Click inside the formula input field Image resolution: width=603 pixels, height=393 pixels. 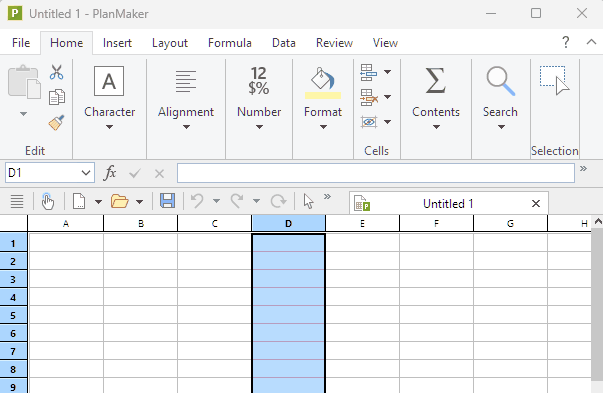click(x=376, y=173)
